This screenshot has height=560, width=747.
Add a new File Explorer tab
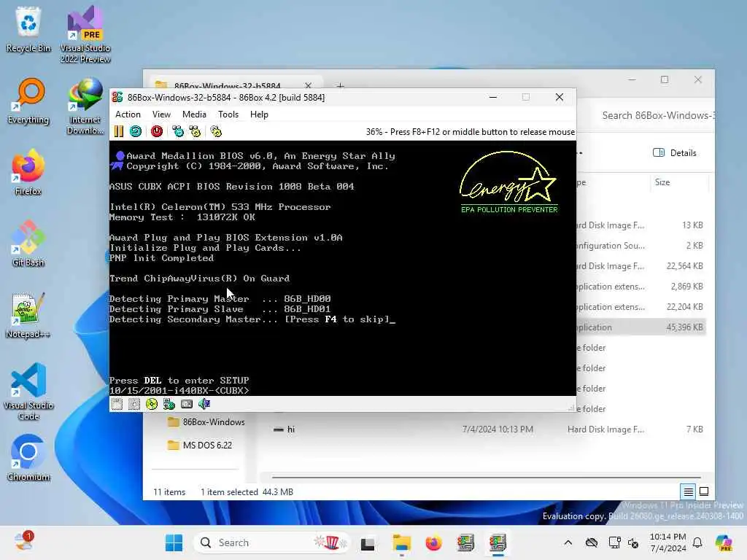340,86
